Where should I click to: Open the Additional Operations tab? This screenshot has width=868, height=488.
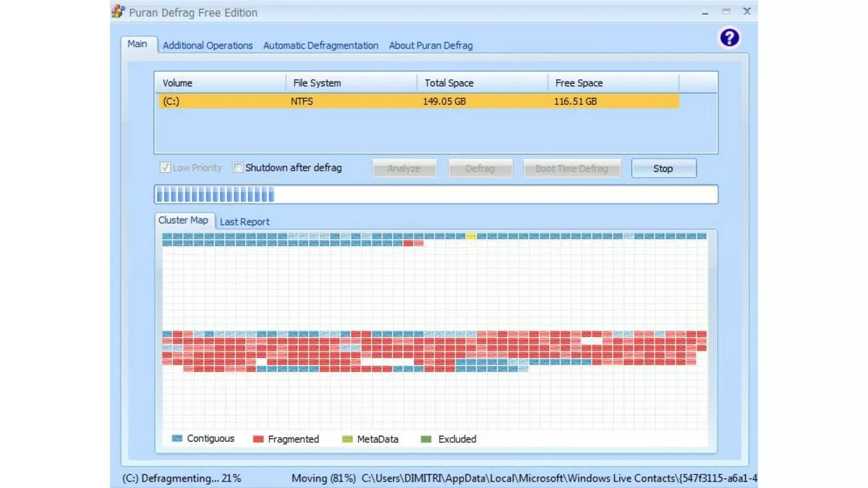[207, 45]
